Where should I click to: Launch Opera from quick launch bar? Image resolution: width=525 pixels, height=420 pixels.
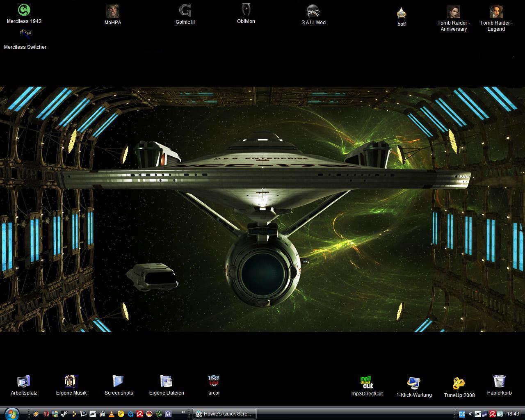coord(46,414)
